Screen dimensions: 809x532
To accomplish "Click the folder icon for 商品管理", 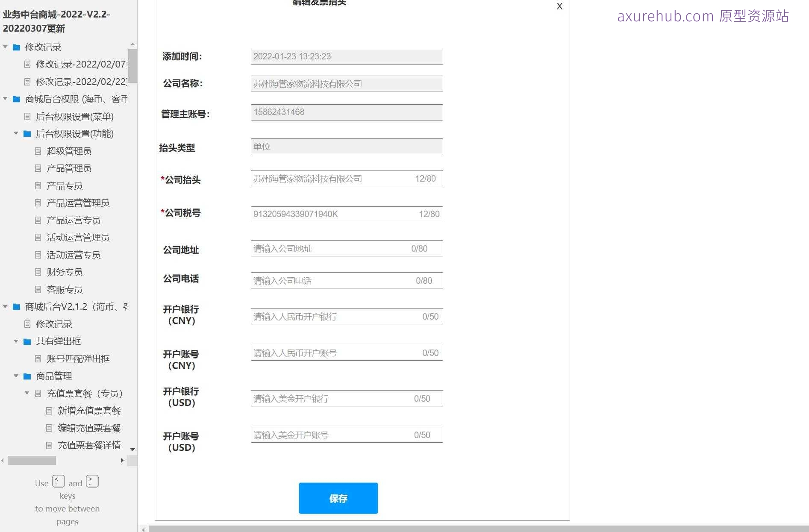I will coord(27,376).
